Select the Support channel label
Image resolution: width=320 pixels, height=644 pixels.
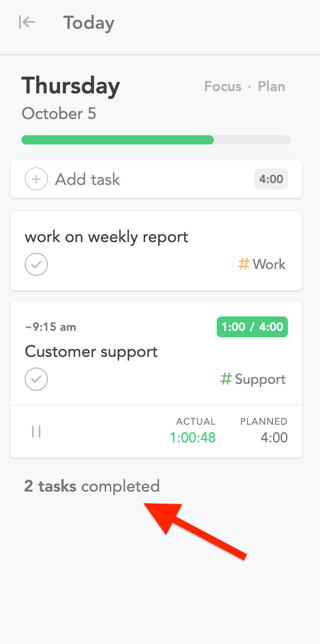point(260,380)
